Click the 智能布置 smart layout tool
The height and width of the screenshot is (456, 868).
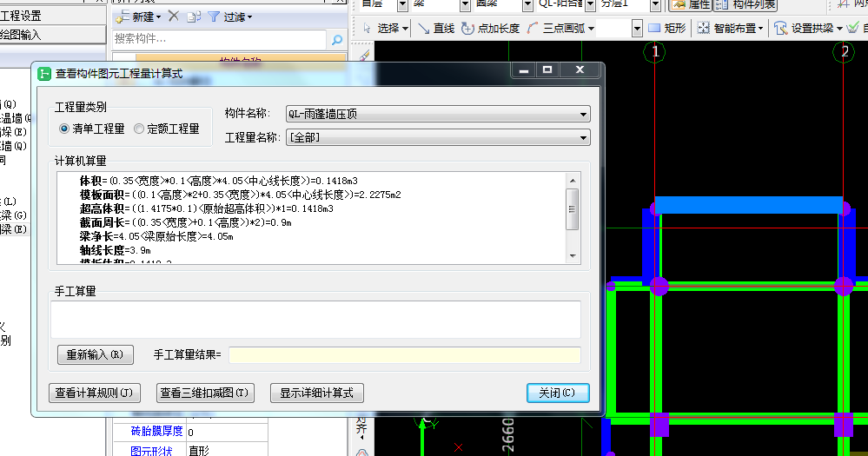click(x=726, y=28)
